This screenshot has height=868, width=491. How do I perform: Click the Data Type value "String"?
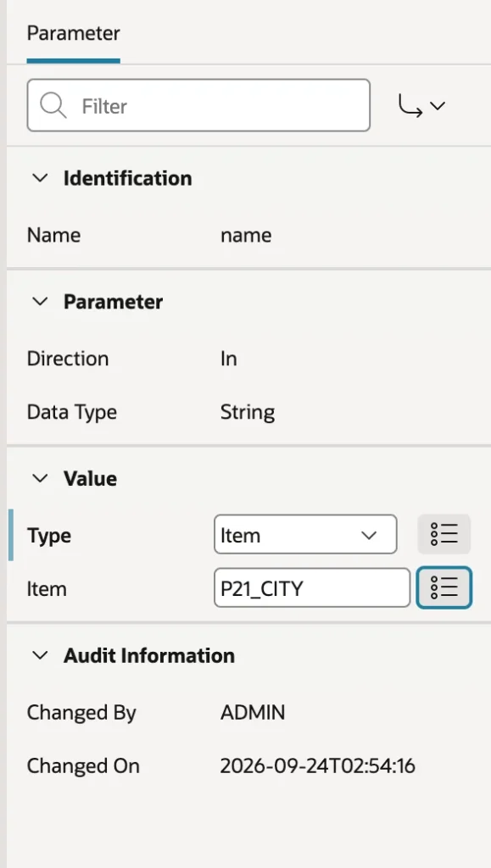(x=248, y=413)
